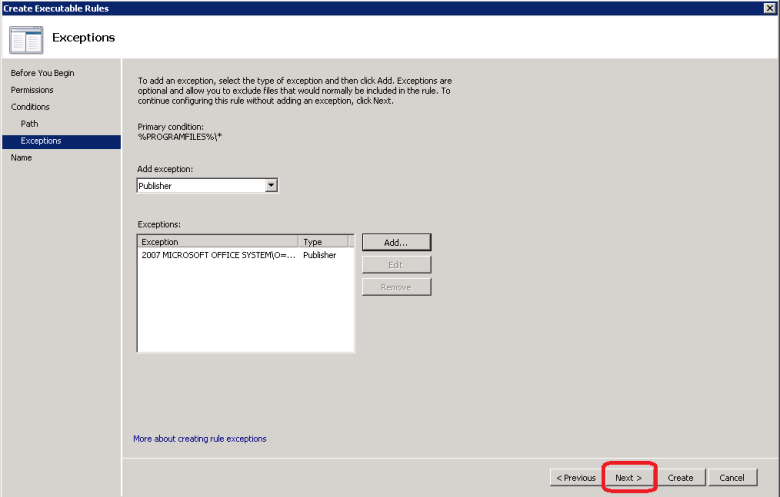
Task: Click the Type column header
Action: [322, 242]
